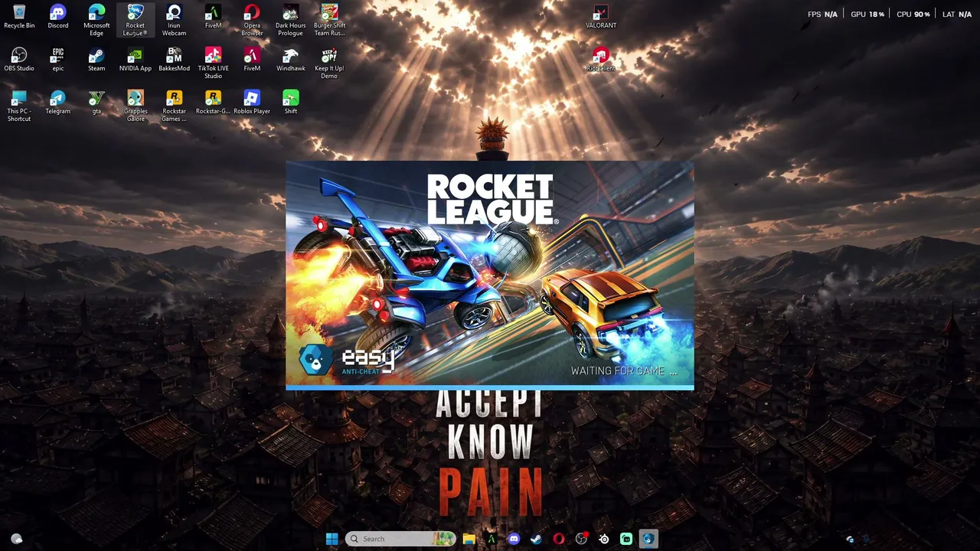Launch Microsoft Edge from the desktop
Image resolution: width=980 pixels, height=551 pixels.
click(96, 20)
